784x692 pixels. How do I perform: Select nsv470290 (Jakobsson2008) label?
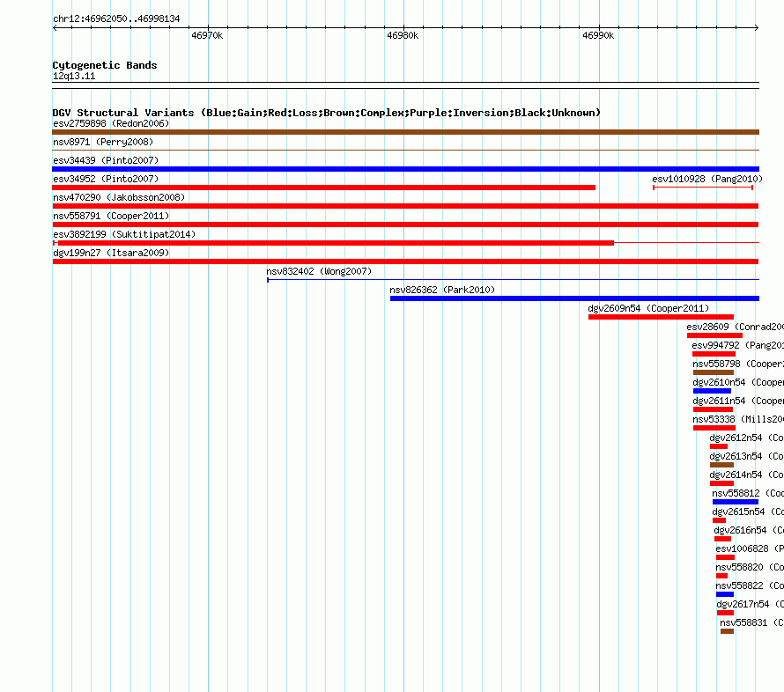119,197
